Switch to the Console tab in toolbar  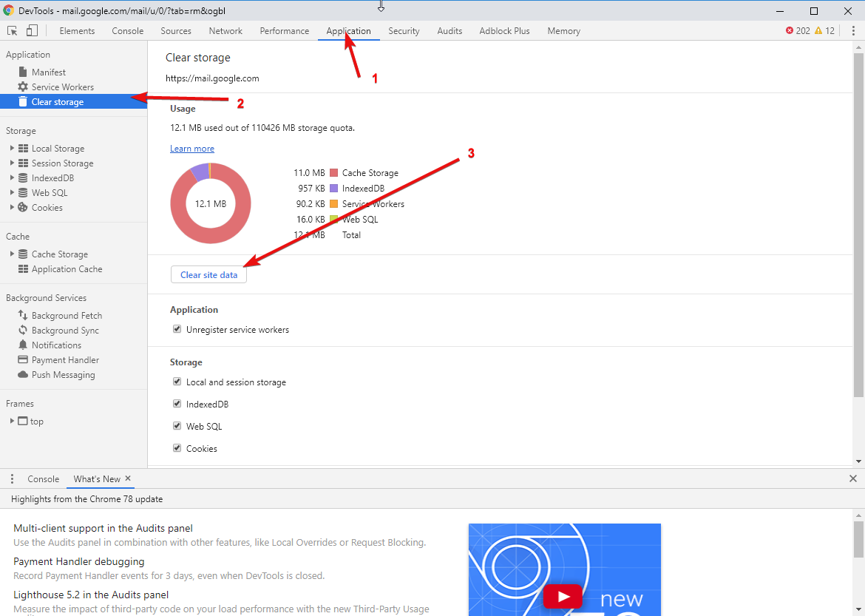pyautogui.click(x=127, y=31)
